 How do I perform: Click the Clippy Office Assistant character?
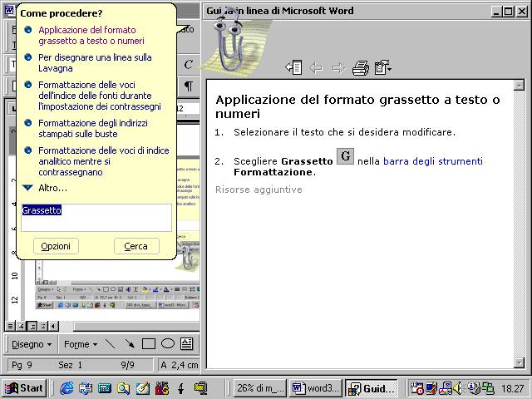point(230,42)
